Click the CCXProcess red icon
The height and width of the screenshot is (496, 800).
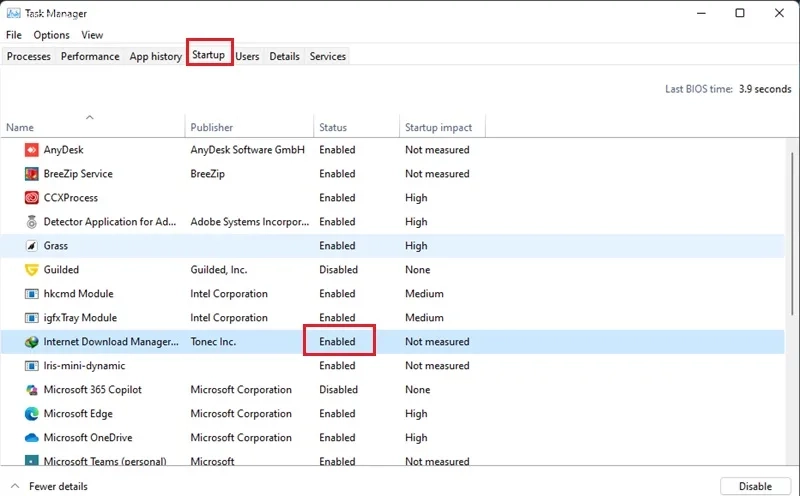pyautogui.click(x=32, y=198)
